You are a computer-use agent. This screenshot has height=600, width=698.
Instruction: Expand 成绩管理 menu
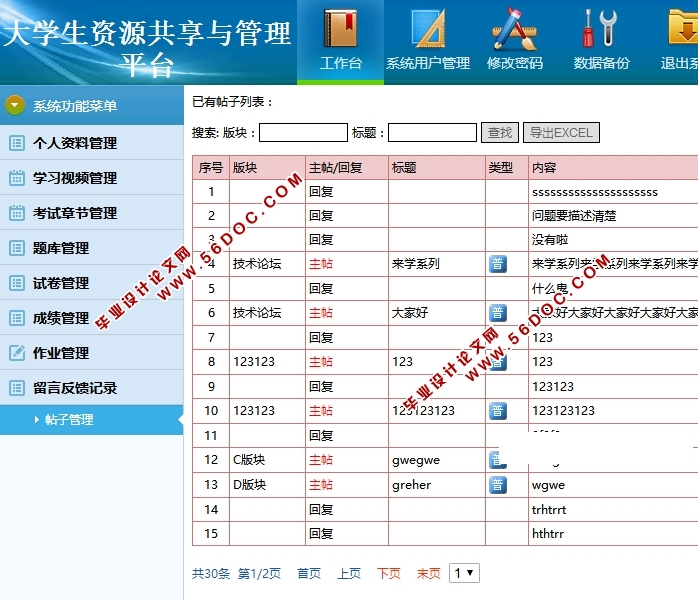tap(92, 318)
